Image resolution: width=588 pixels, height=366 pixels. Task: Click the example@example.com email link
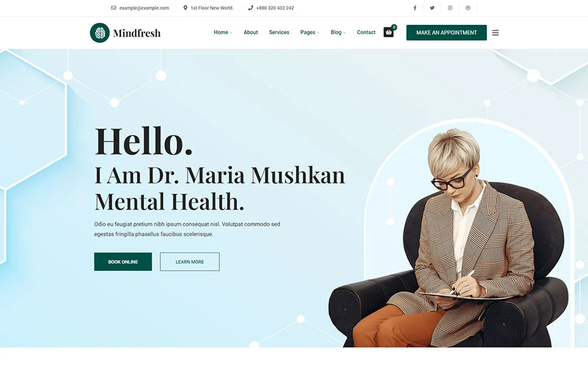tap(144, 8)
